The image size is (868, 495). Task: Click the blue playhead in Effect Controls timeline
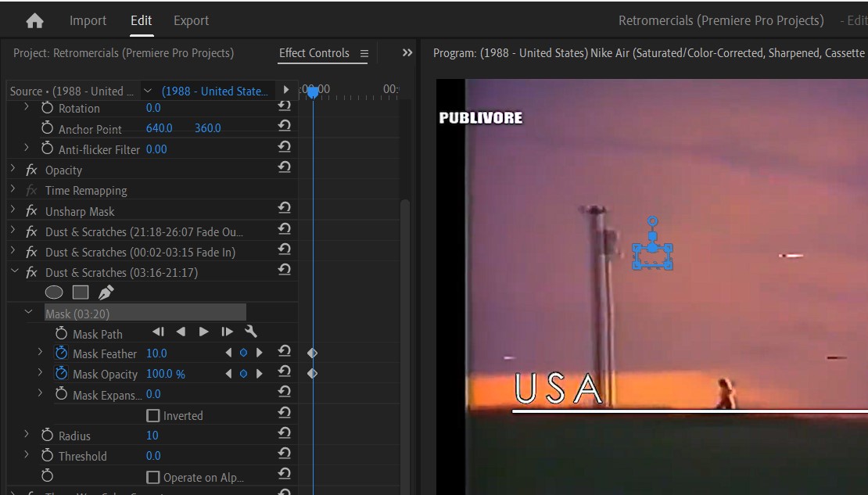[x=313, y=92]
